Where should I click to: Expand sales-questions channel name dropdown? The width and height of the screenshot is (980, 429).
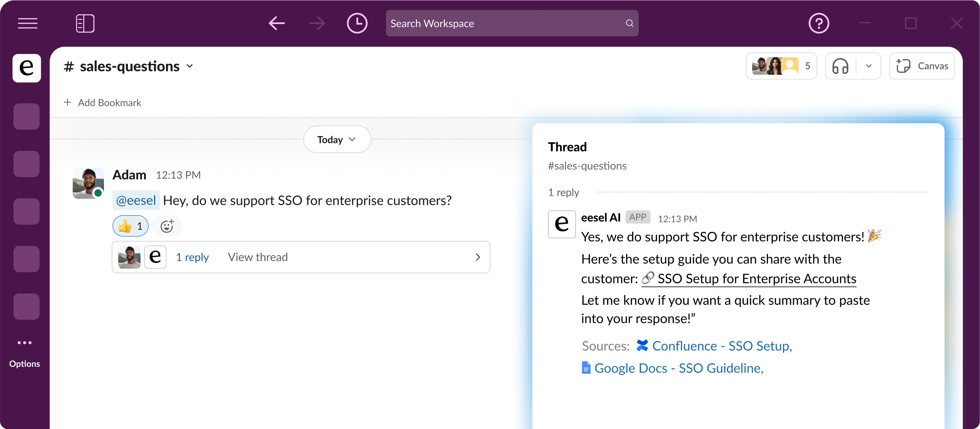pyautogui.click(x=190, y=66)
